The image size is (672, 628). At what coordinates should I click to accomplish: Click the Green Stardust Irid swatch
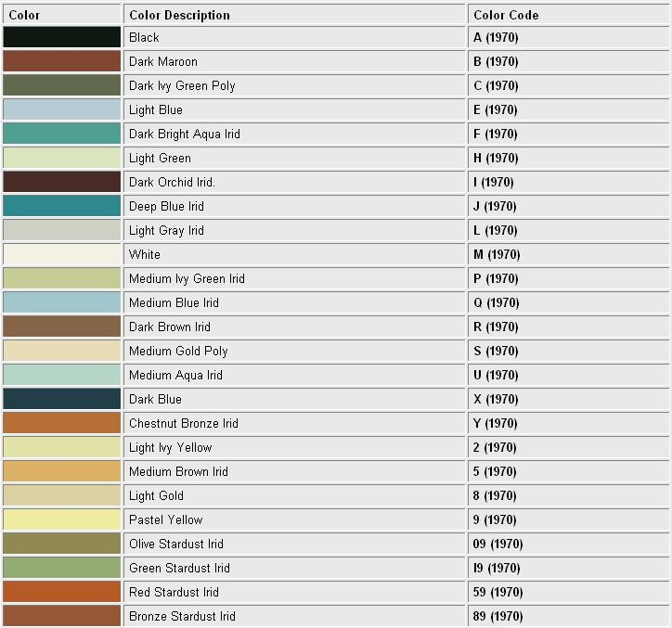(x=61, y=568)
